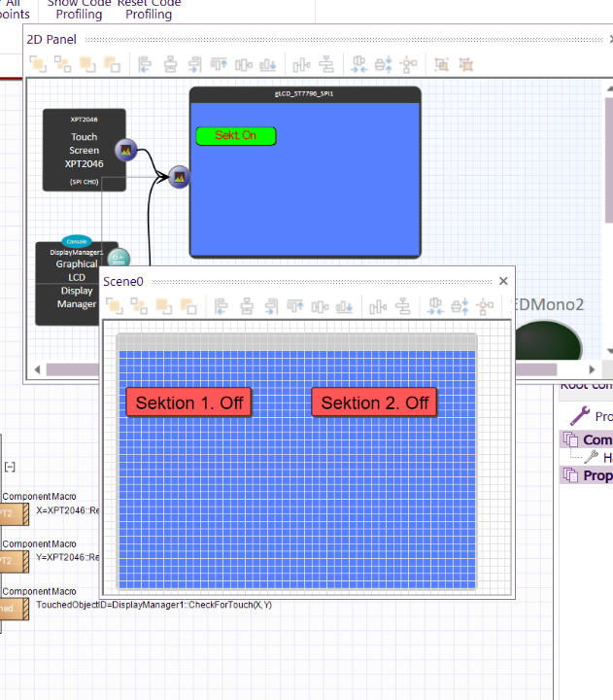This screenshot has width=613, height=700.
Task: Center horizontally on panel in Scene0 toolbar
Action: click(435, 306)
